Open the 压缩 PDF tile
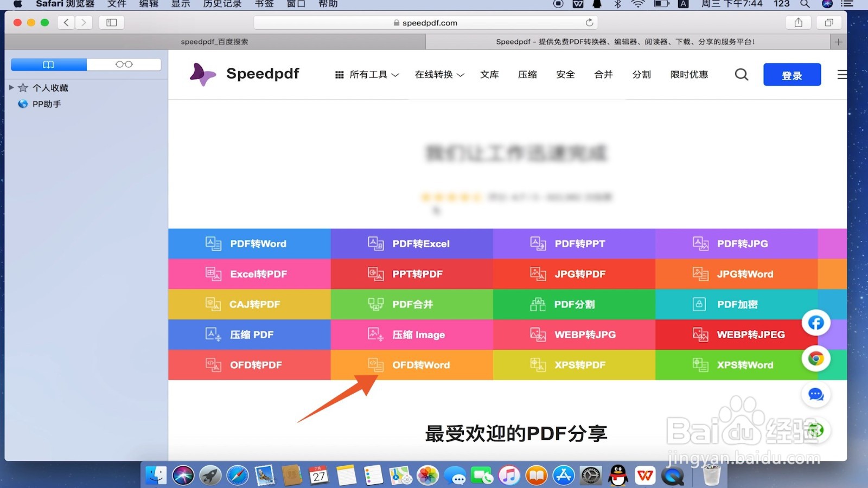The width and height of the screenshot is (868, 488). coord(249,335)
